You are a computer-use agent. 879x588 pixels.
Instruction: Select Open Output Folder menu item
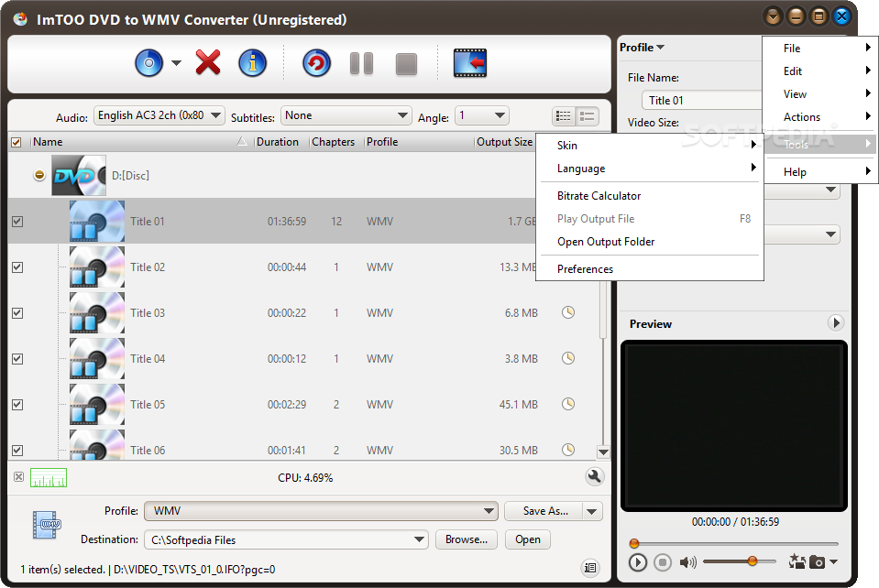[650, 242]
